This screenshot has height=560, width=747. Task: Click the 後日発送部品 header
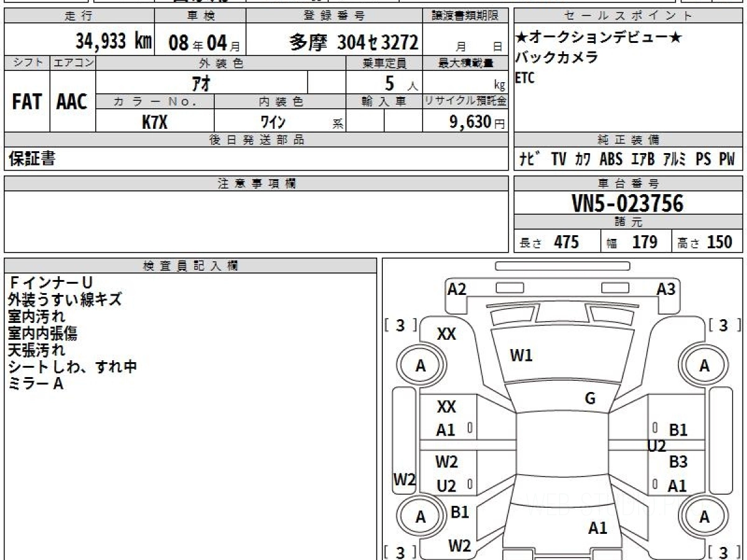tap(256, 140)
